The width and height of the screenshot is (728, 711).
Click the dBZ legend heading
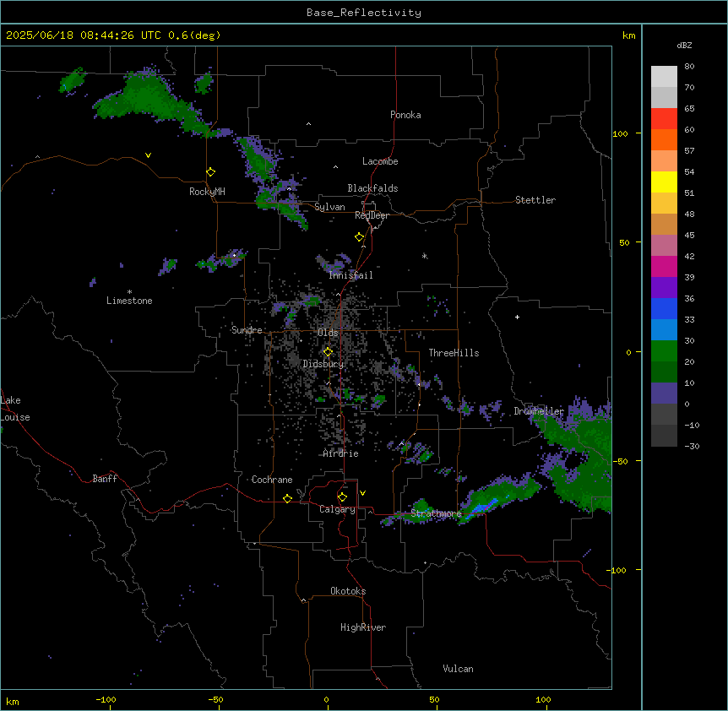coord(684,46)
